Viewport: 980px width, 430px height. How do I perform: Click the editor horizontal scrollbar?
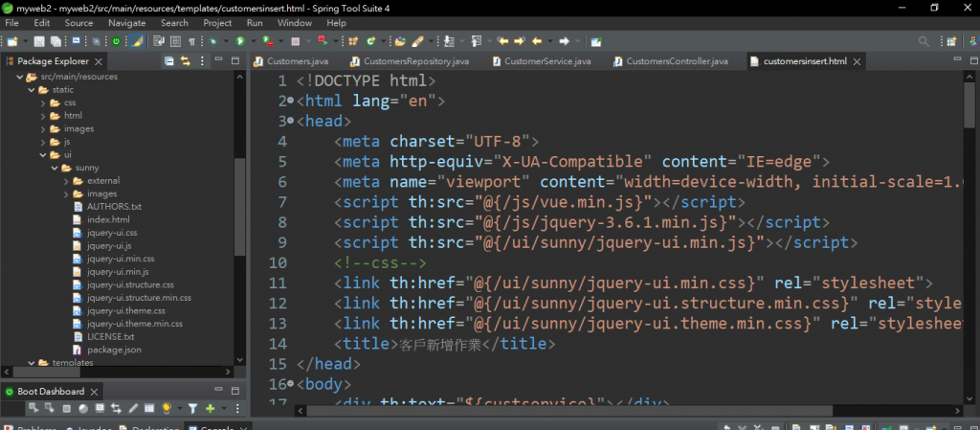point(568,411)
